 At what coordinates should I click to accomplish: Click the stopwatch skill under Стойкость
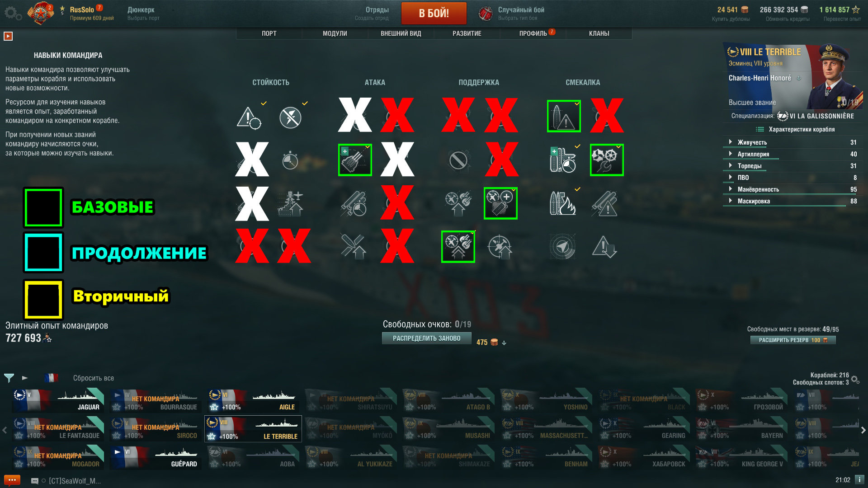click(x=290, y=160)
